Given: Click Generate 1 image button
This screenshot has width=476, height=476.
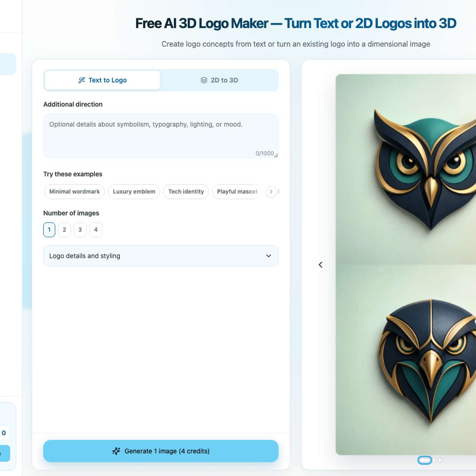Looking at the screenshot, I should 161,451.
